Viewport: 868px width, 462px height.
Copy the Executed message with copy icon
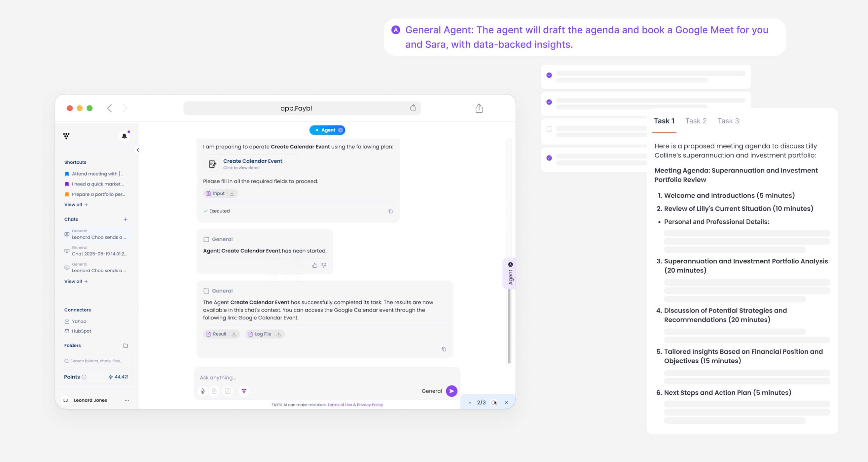click(390, 211)
